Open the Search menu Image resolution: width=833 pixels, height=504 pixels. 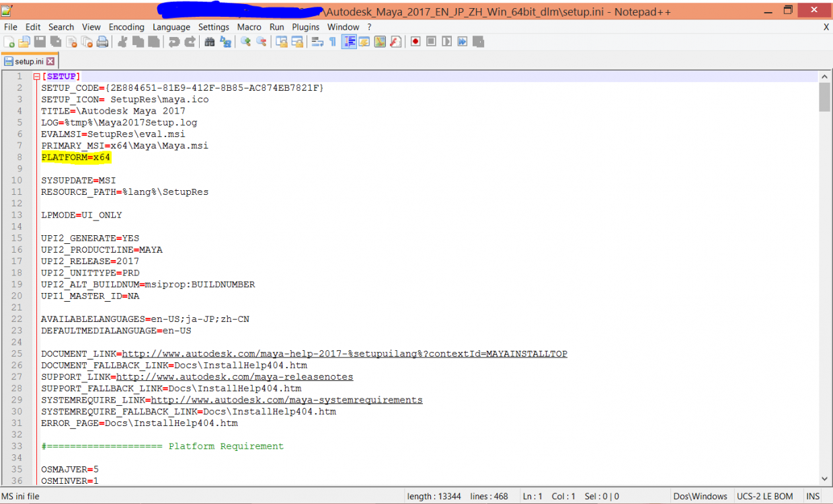point(61,27)
